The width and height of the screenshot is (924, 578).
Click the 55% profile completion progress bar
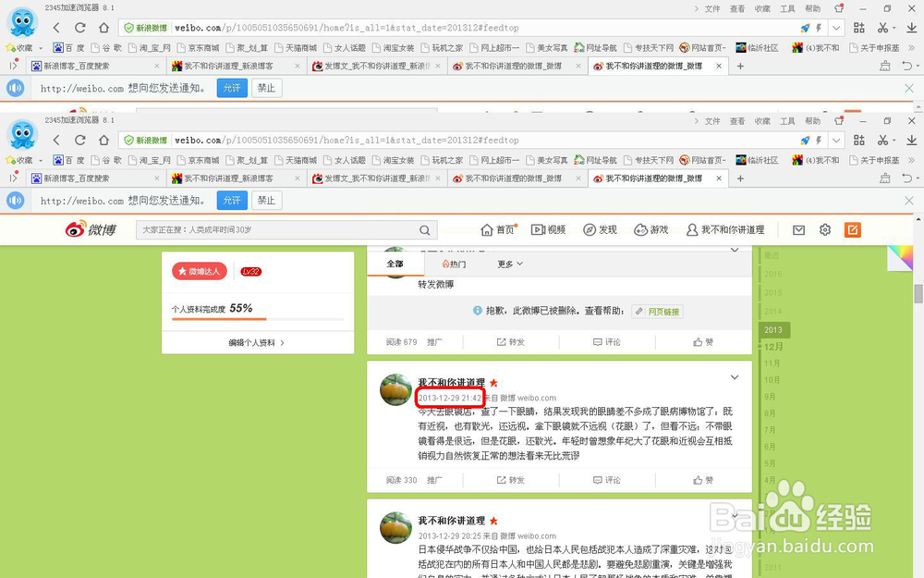pyautogui.click(x=258, y=319)
